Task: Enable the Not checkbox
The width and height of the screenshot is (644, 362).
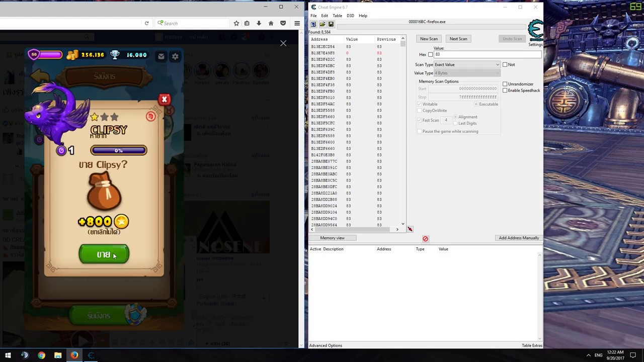Action: tap(505, 65)
